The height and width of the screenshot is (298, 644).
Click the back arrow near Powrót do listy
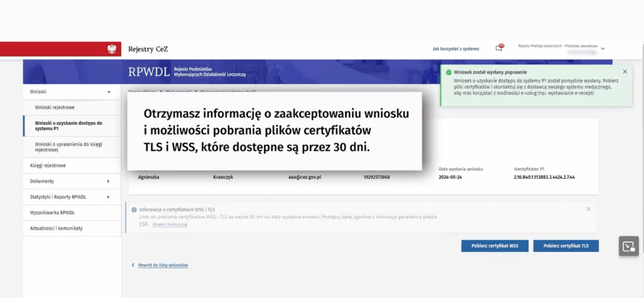tap(133, 265)
